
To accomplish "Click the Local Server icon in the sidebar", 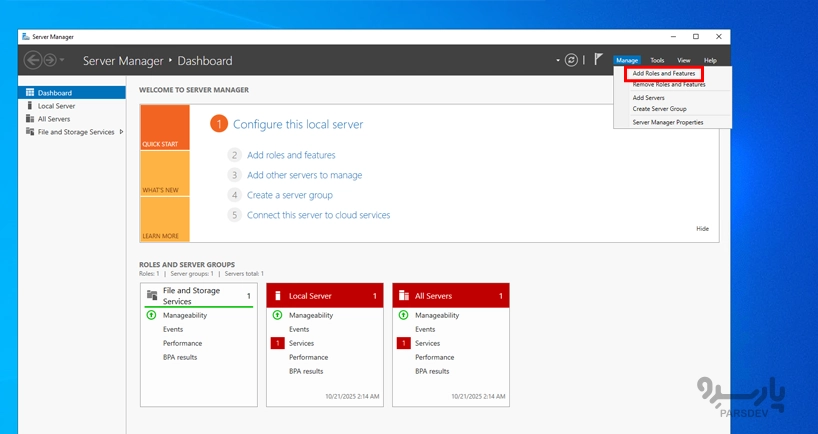I will pos(30,105).
